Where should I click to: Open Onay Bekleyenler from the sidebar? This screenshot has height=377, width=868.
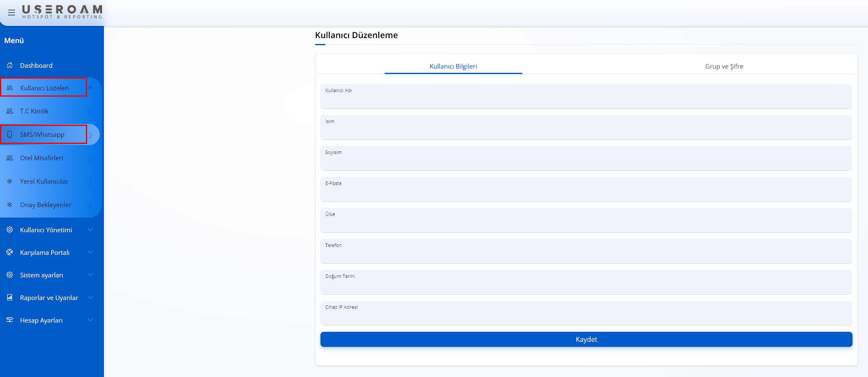point(45,205)
